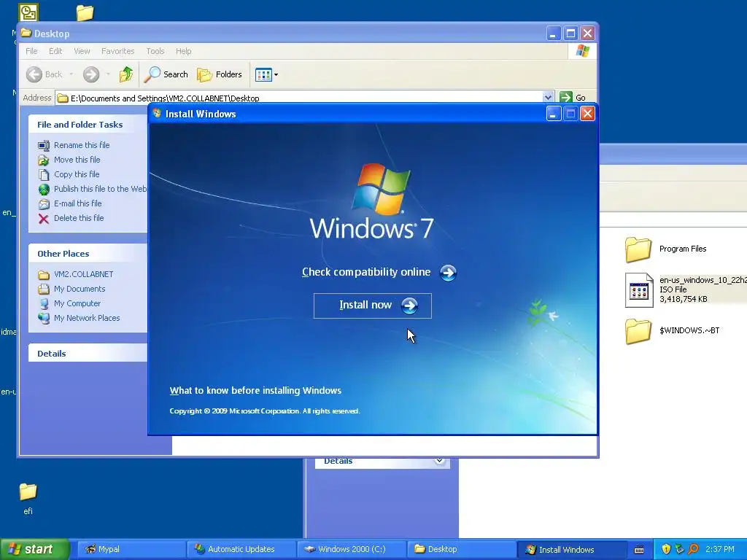Open the address bar dropdown arrow
Viewport: 747px width, 560px height.
click(548, 97)
